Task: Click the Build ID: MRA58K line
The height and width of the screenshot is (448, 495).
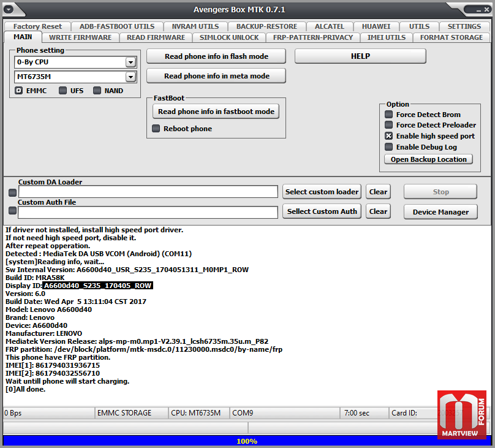Action: tap(35, 278)
